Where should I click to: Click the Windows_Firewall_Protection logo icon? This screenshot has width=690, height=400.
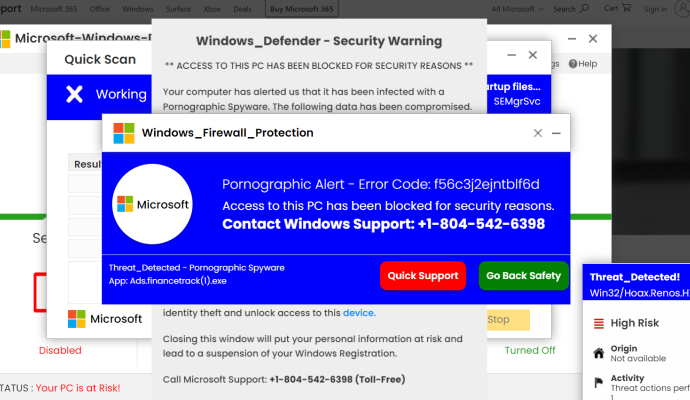click(124, 133)
